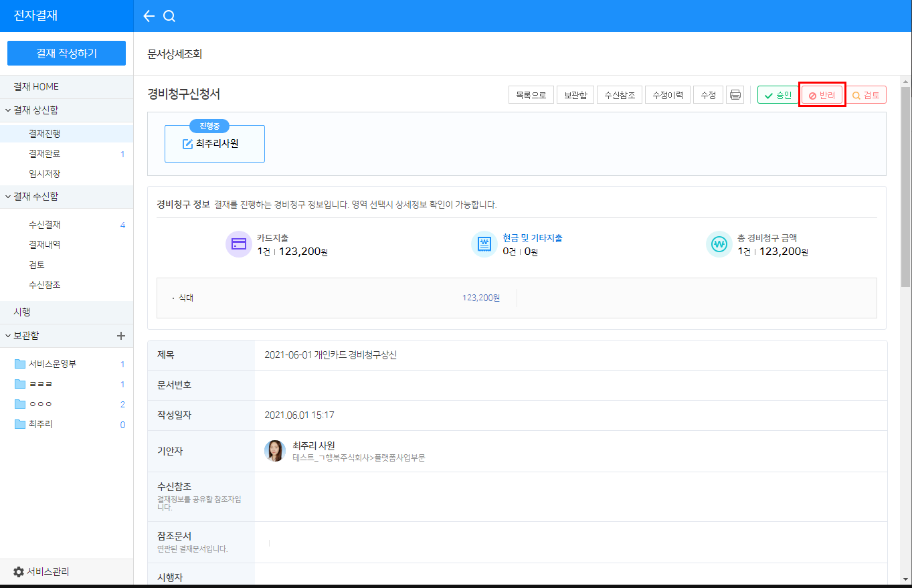Click the vertical scrollbar on right
This screenshot has height=588, width=912.
(x=905, y=187)
